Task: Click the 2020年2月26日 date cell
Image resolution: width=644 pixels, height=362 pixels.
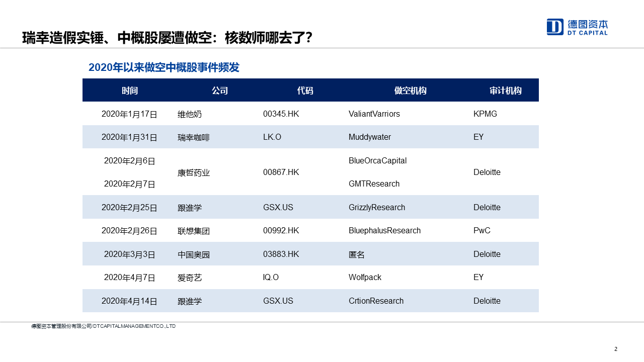Action: coord(129,231)
